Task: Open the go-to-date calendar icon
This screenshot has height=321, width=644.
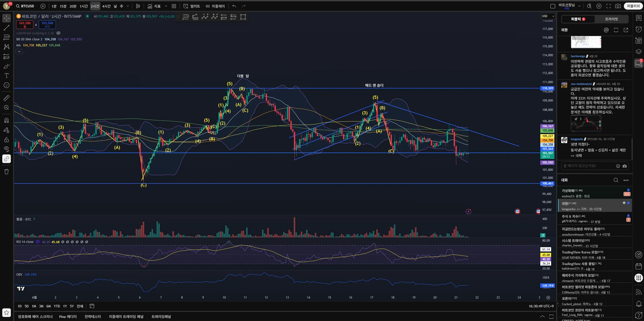Action: [x=92, y=306]
